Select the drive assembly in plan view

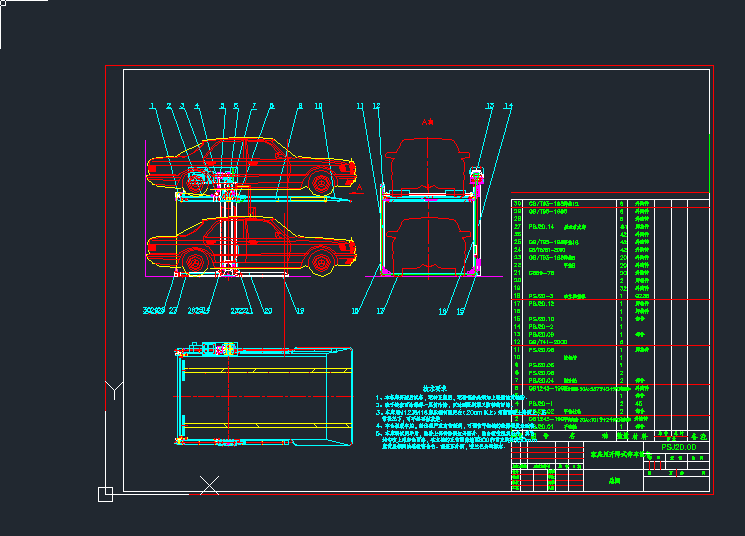(214, 349)
